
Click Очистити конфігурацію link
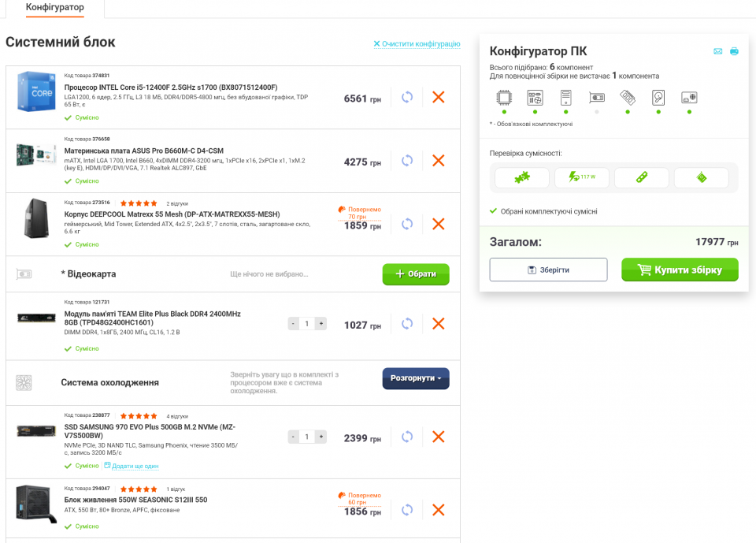(x=417, y=44)
